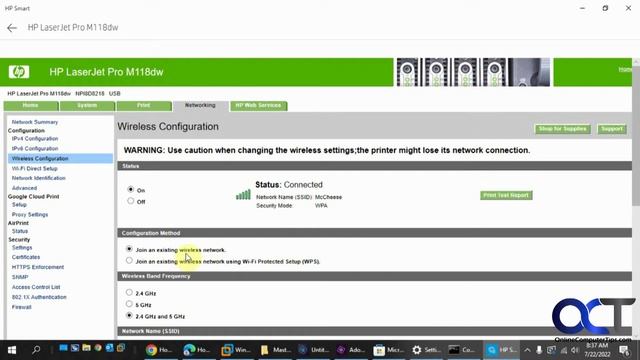
Task: Choose '2.4 GHz and 5 GHz' band
Action: (x=129, y=315)
